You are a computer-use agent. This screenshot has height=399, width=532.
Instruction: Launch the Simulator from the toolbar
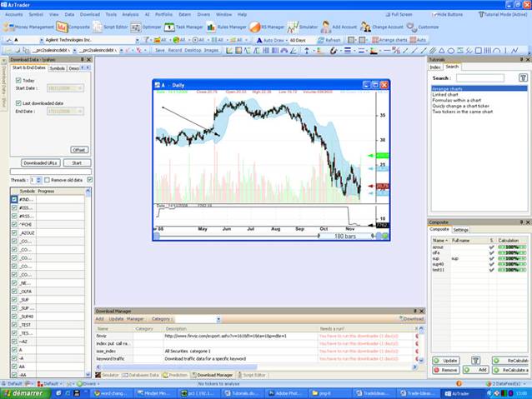point(298,27)
